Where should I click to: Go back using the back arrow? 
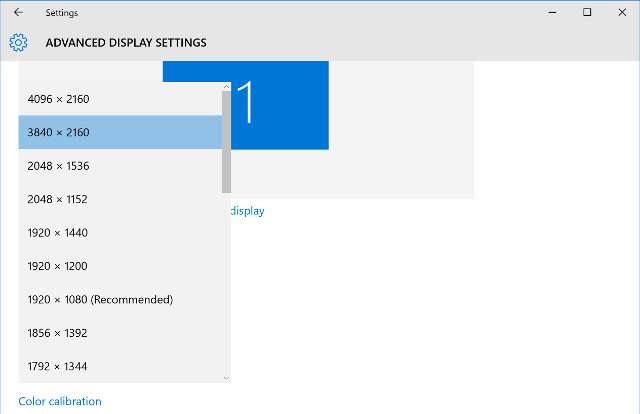point(18,13)
